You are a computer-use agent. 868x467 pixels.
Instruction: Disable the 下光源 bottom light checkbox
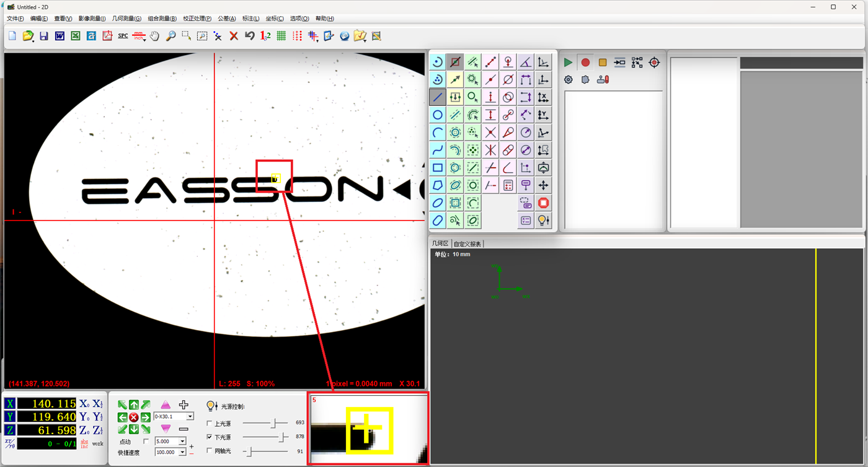(209, 437)
